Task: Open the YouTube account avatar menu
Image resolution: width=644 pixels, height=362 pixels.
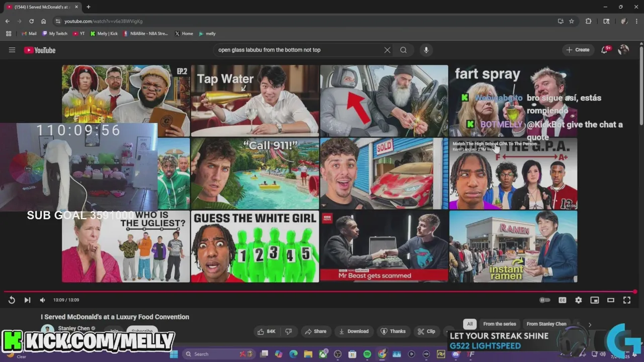Action: point(623,50)
